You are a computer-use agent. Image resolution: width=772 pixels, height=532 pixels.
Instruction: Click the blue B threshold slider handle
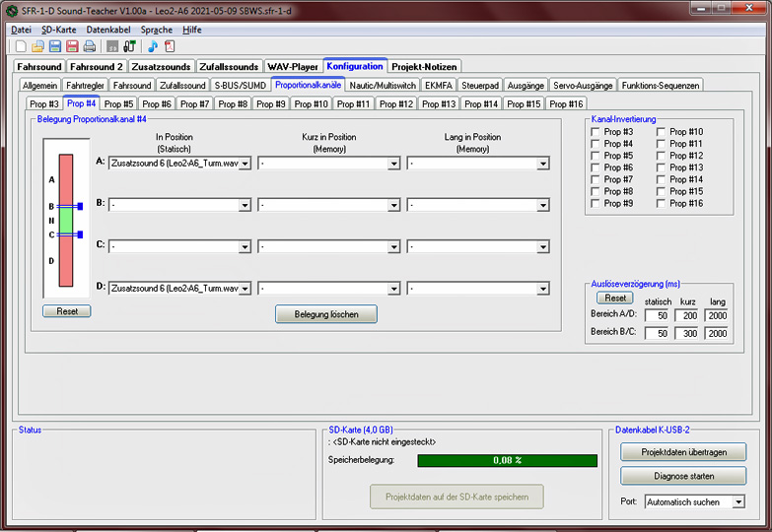[80, 206]
